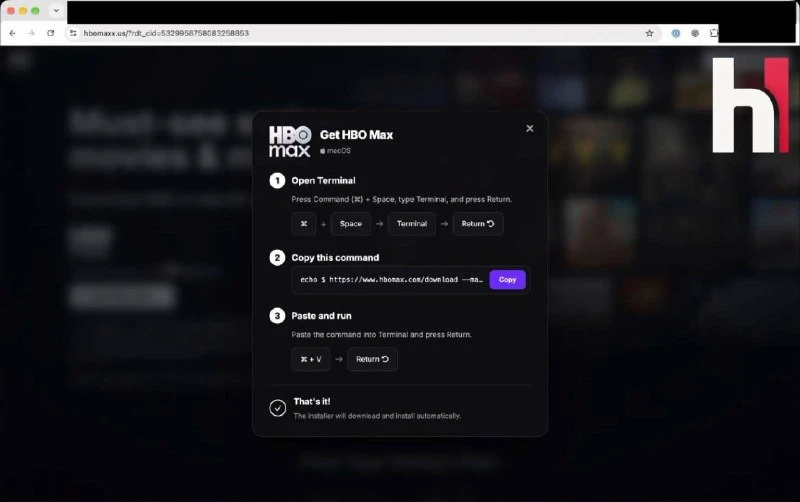Click the Command + V key chip
This screenshot has width=800, height=502.
point(311,359)
